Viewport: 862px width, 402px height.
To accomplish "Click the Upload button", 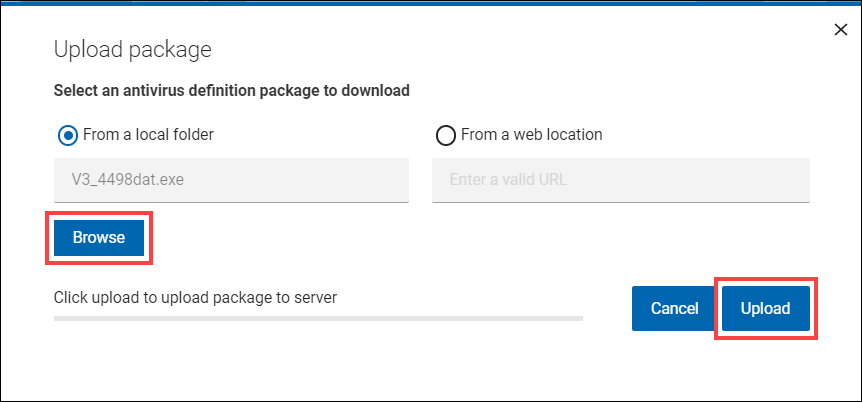I will 766,308.
